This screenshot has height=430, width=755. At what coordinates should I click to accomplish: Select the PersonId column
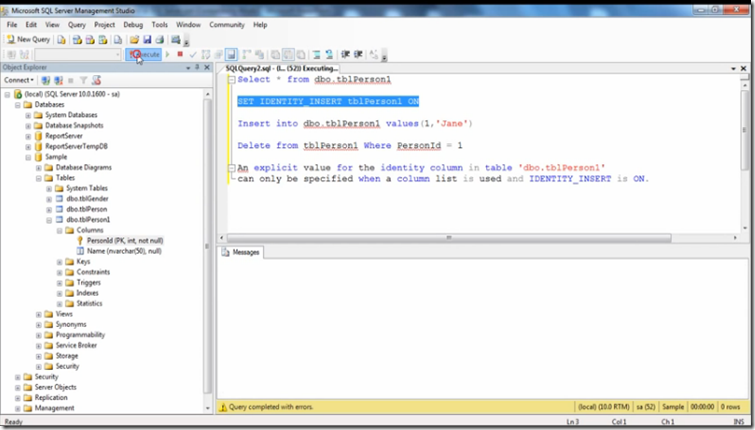(x=125, y=240)
